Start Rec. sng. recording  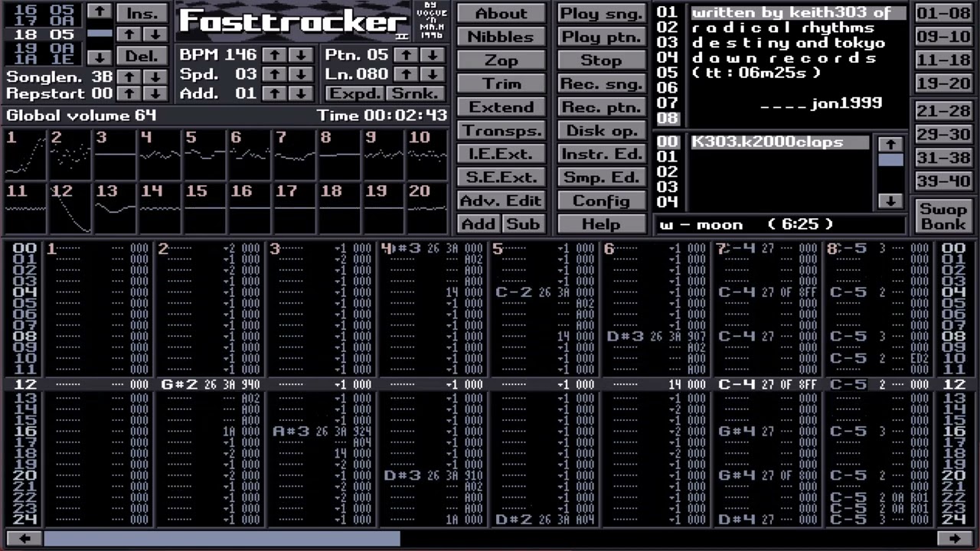pyautogui.click(x=601, y=83)
